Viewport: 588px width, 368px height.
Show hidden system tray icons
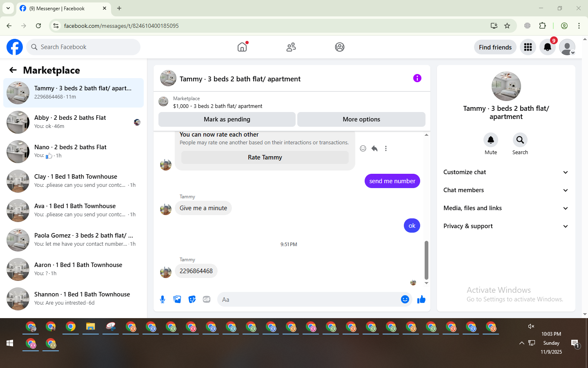pos(521,343)
